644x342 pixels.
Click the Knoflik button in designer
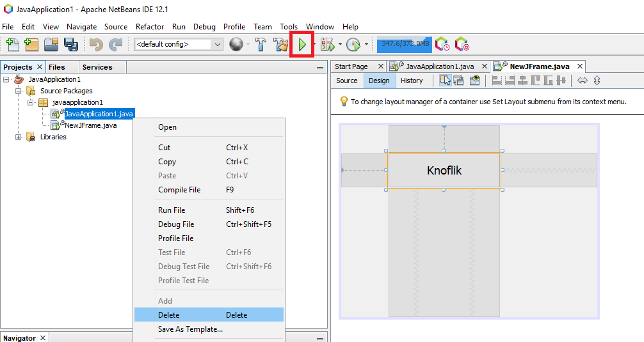444,171
